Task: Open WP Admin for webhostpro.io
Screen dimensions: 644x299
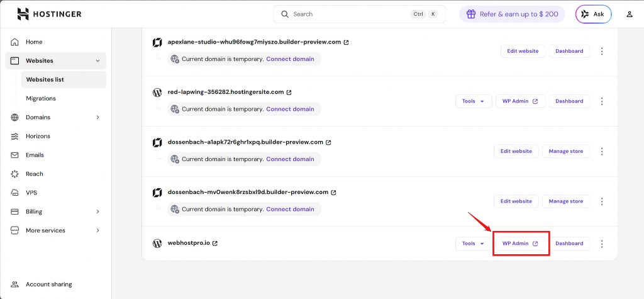Action: coord(520,244)
